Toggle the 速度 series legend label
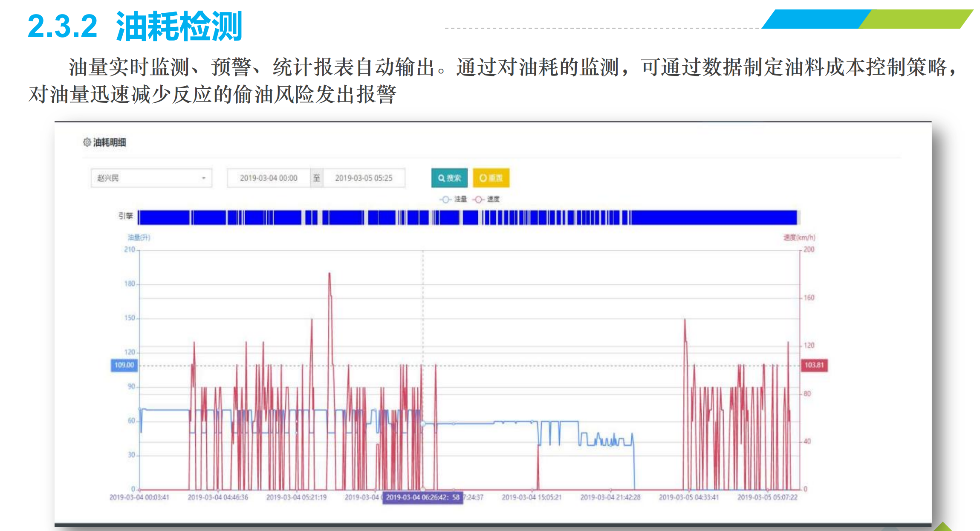 (493, 199)
